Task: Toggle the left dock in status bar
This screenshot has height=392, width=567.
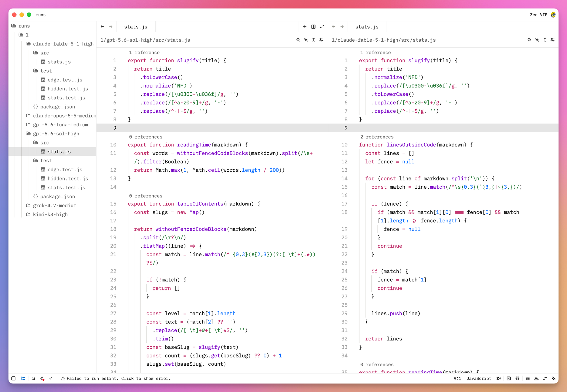Action: [13, 378]
